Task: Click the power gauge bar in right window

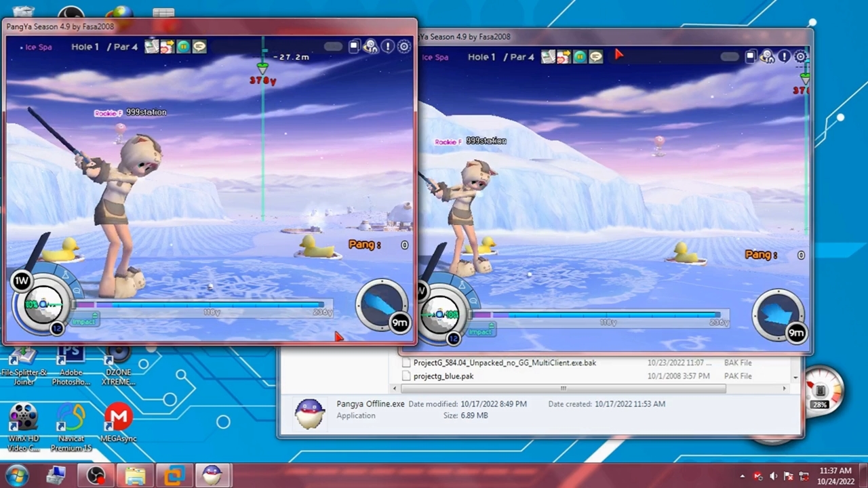Action: point(600,316)
